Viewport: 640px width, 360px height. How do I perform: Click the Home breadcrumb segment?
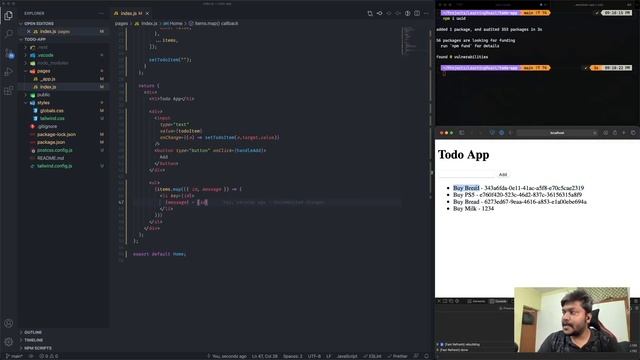point(173,24)
